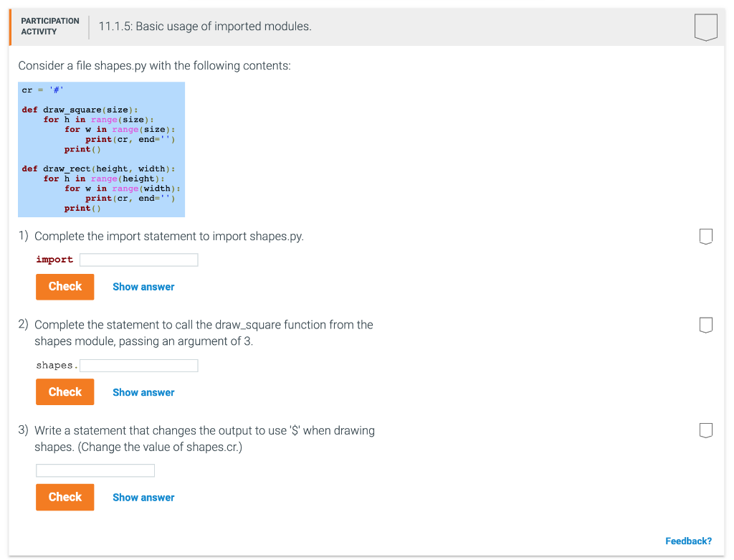The image size is (734, 560).
Task: Click the answer box for question 3
Action: coord(95,470)
